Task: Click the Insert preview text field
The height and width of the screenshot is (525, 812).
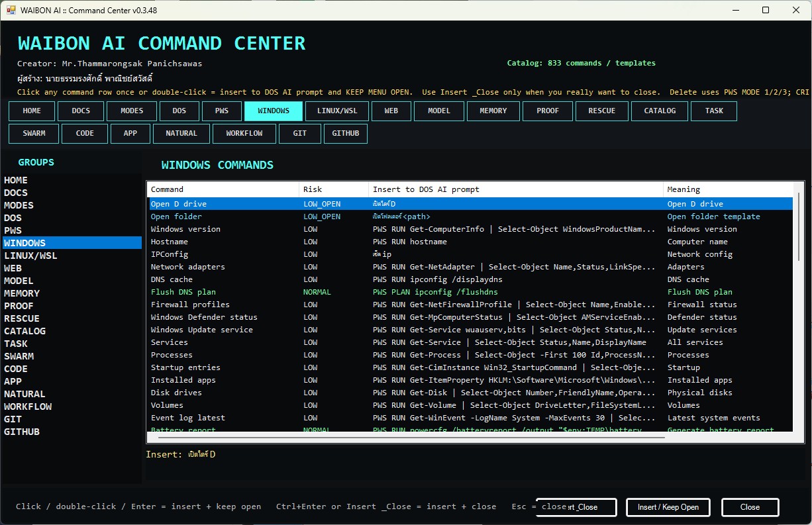Action: (x=476, y=463)
